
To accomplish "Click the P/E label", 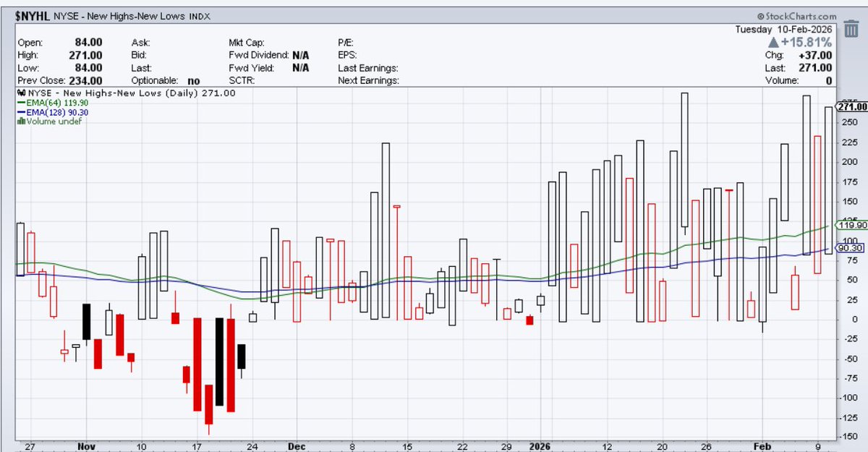I will [346, 43].
